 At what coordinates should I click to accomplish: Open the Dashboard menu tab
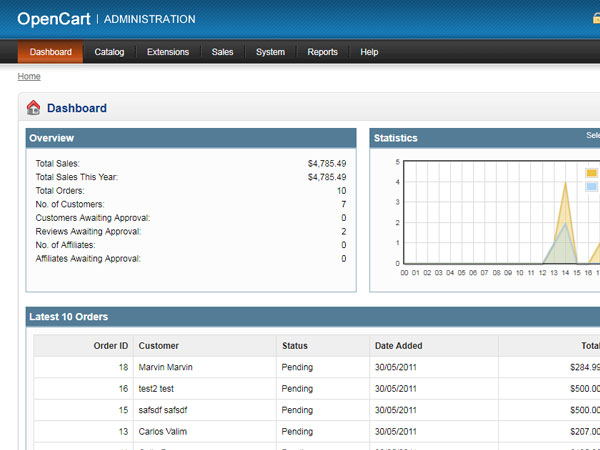(x=50, y=52)
